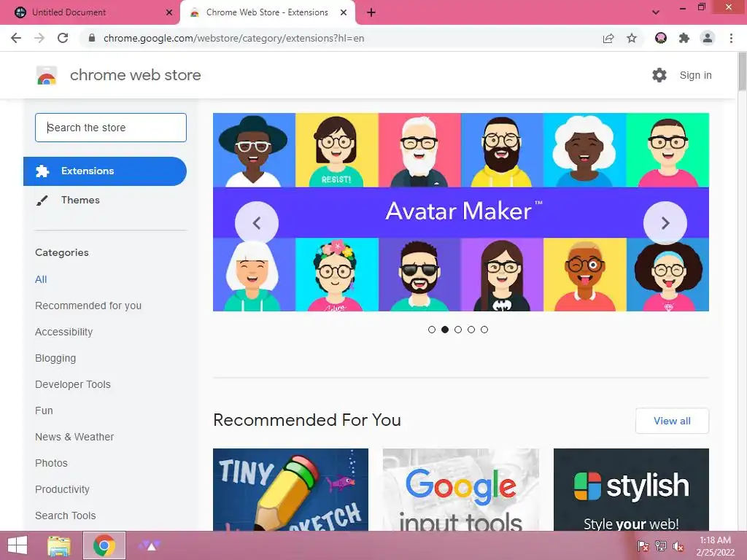Switch to Chrome Web Store - Extensions tab
Image resolution: width=747 pixels, height=560 pixels.
(267, 12)
